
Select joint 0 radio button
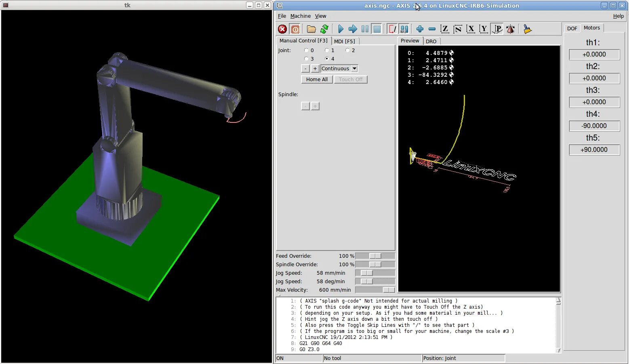(x=306, y=50)
